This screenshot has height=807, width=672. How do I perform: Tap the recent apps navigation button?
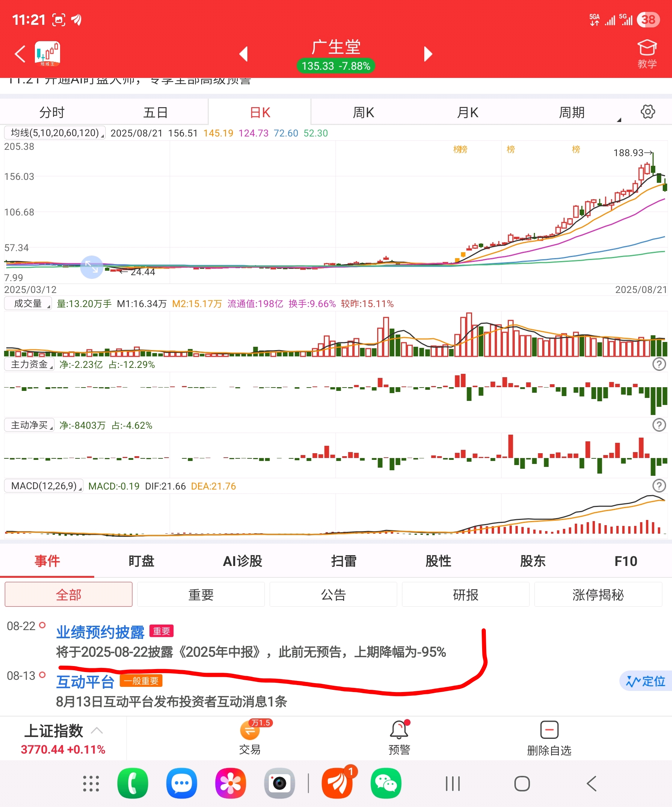(452, 784)
